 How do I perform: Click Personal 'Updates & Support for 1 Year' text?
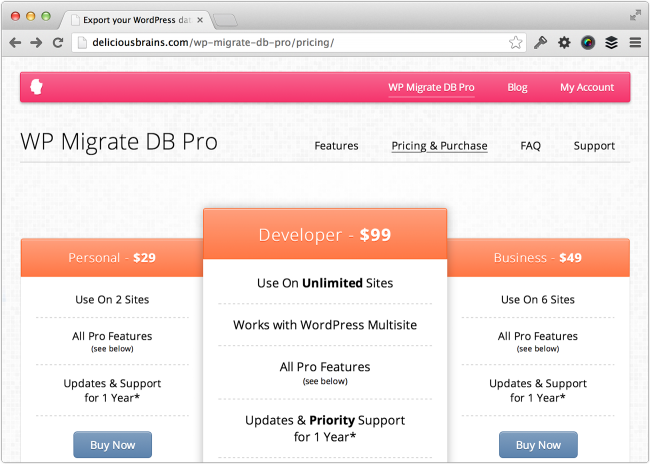112,390
